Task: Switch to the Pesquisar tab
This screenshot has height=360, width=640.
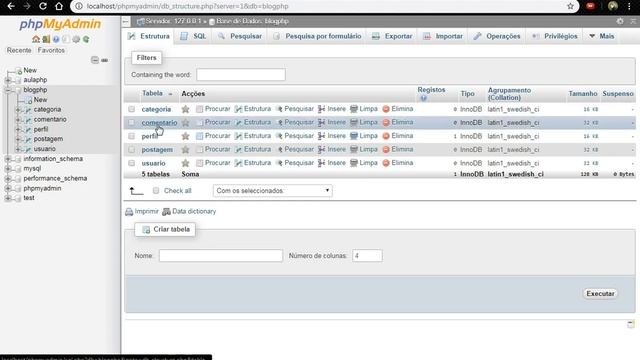Action: [240, 36]
